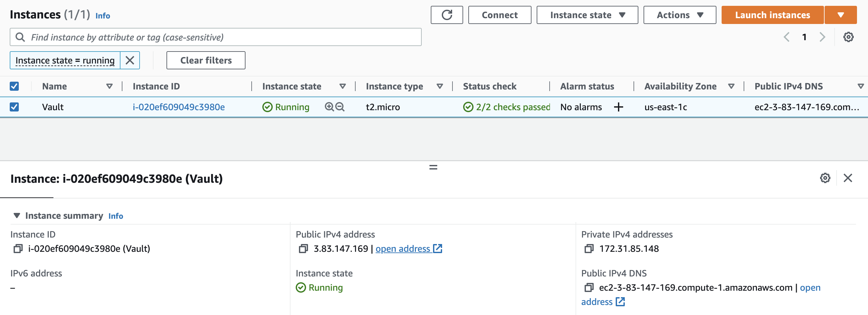Open the Instance state dropdown menu
The width and height of the screenshot is (868, 315).
[587, 15]
